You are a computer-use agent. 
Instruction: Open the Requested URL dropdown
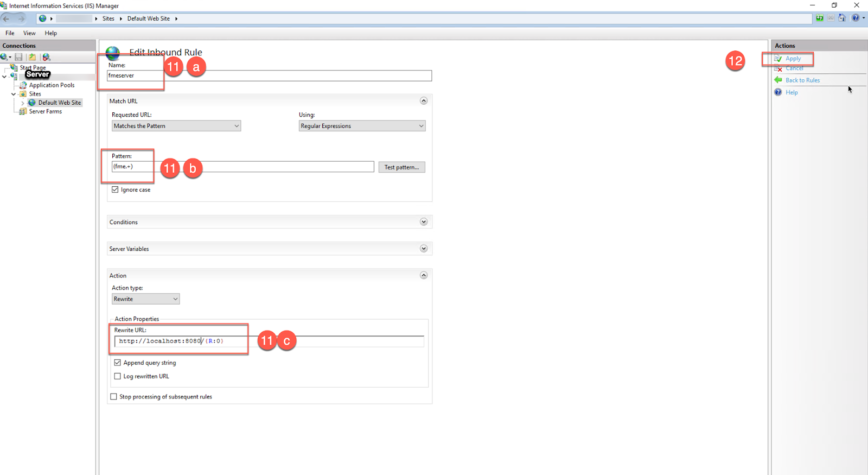tap(176, 126)
